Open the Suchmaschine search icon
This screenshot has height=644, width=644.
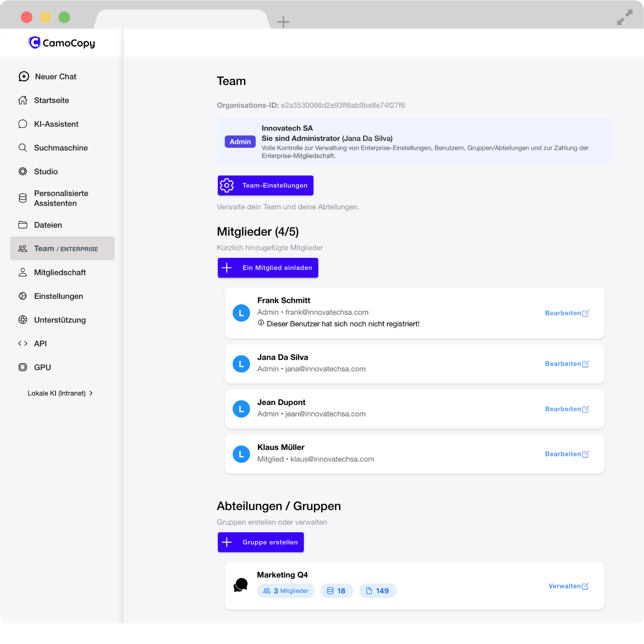(x=23, y=148)
